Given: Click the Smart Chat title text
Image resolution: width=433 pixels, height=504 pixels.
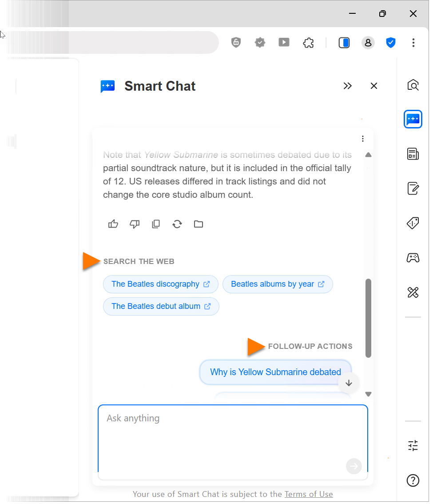Looking at the screenshot, I should pos(160,86).
